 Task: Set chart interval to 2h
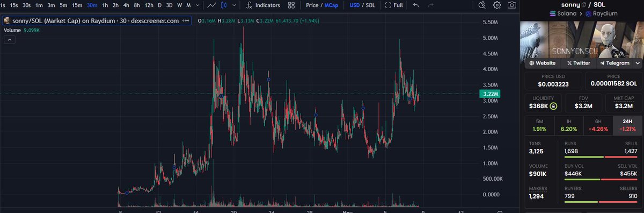115,5
